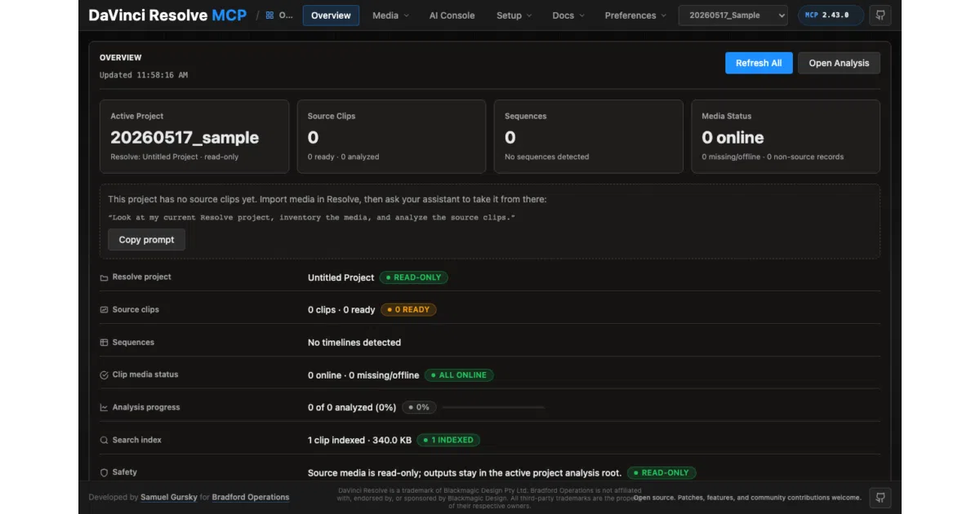Screen dimensions: 980x514
Task: Click the GitHub icon in the top bar
Action: (x=880, y=16)
